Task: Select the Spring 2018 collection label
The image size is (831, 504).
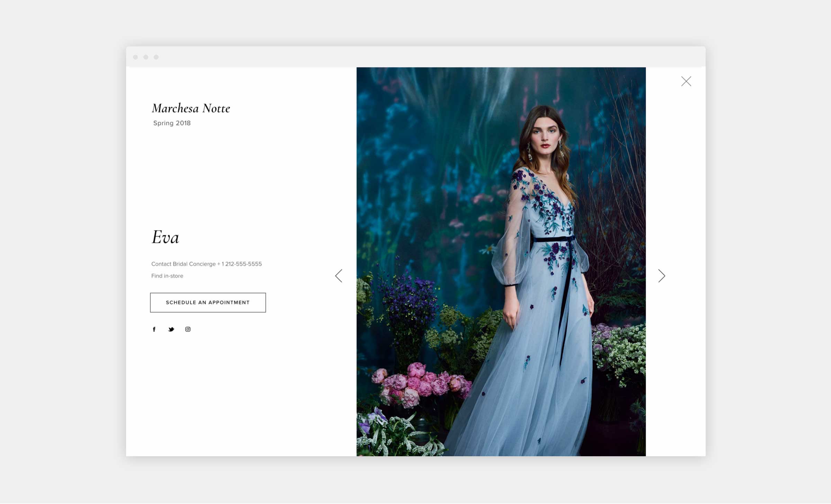Action: click(x=172, y=123)
